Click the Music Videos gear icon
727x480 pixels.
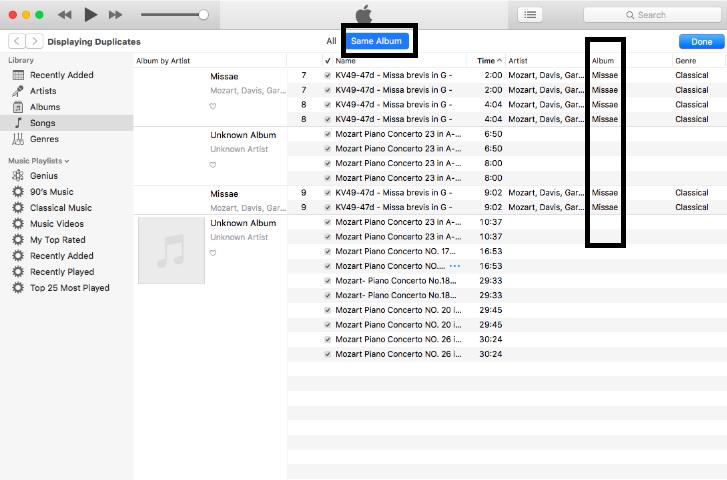coord(18,224)
